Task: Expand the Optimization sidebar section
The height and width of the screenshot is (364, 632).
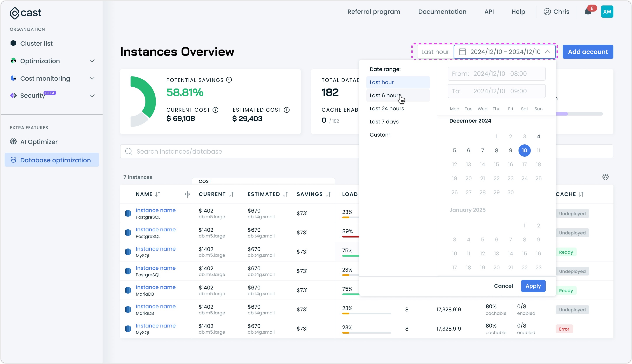Action: [92, 61]
